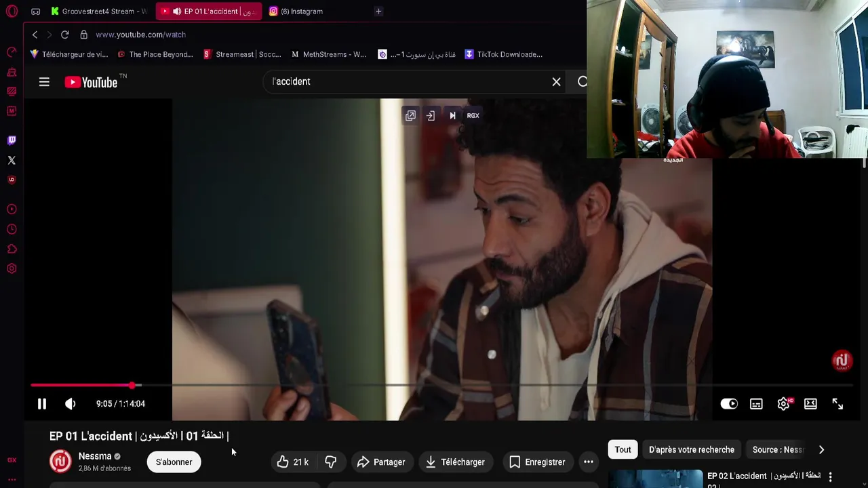Select the Source : Nessma chip
The height and width of the screenshot is (488, 868).
(x=777, y=449)
